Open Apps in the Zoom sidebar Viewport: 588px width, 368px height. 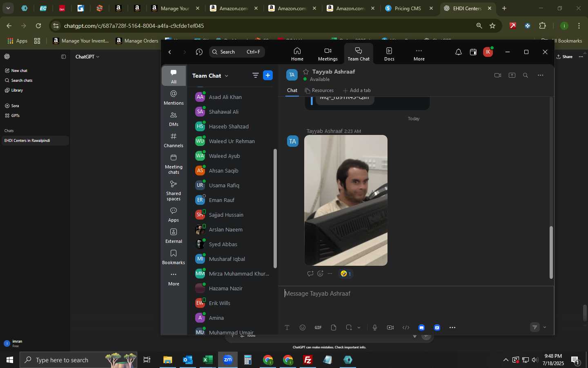click(x=174, y=215)
